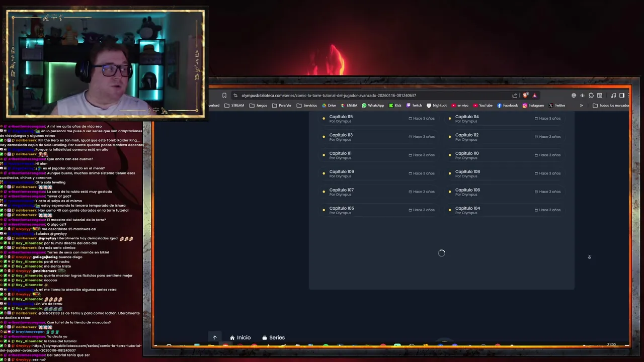The image size is (644, 362).
Task: Open the Para Ver bookmark folder
Action: tap(282, 106)
